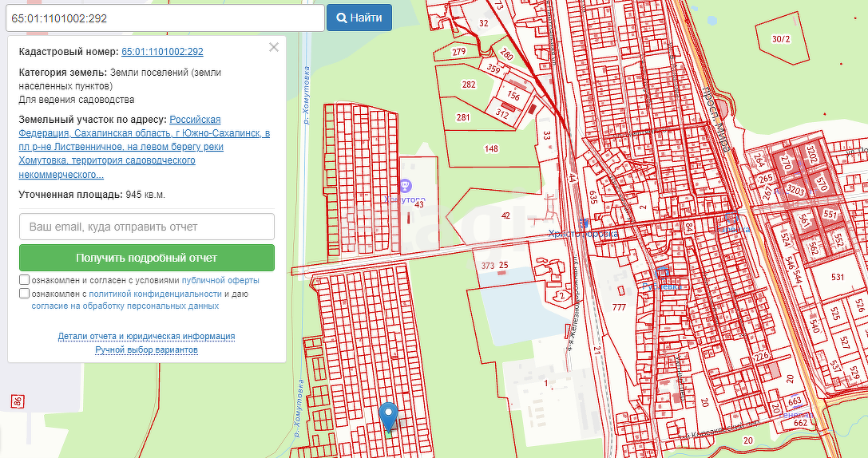Open согласие на обработку персональных данных link

125,306
